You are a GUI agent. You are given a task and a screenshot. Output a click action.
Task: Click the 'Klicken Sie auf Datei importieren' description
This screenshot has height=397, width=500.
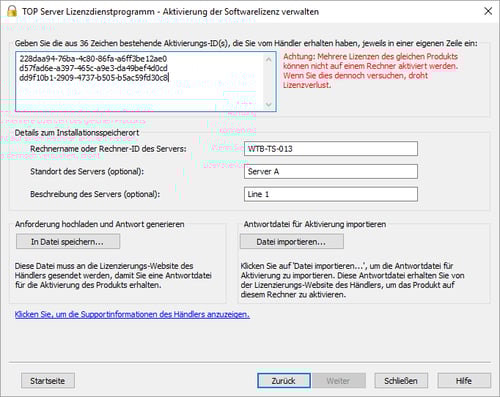click(352, 280)
